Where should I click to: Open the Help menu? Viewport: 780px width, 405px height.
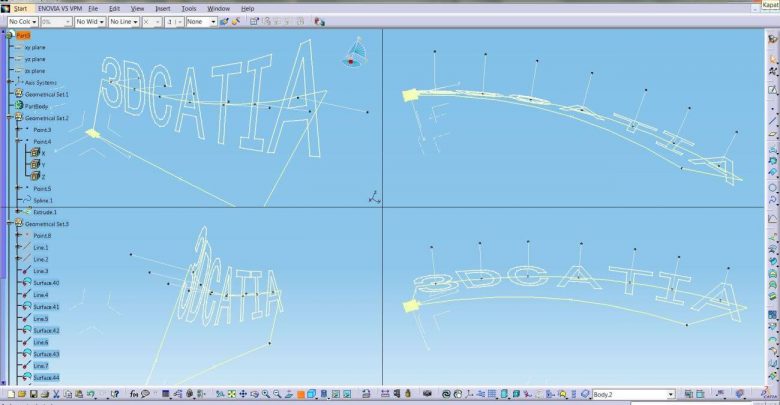247,8
